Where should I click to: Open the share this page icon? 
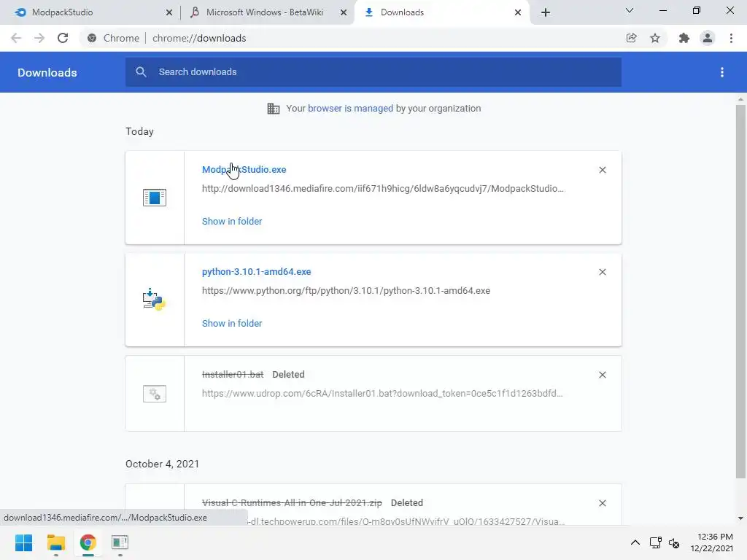click(632, 38)
